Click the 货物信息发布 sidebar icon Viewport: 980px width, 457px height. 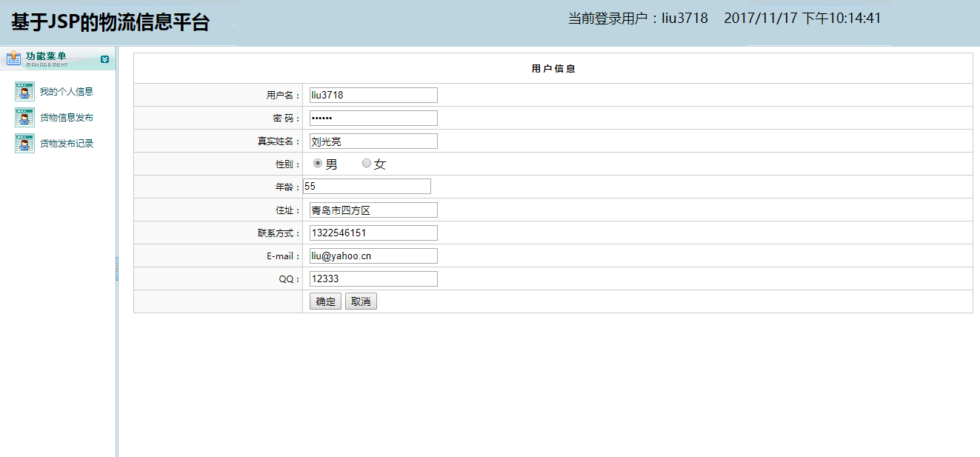tap(24, 118)
